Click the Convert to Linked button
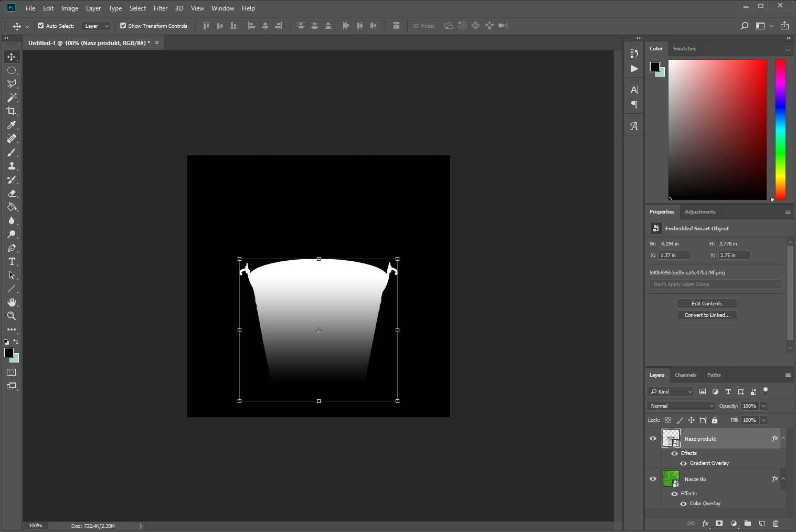This screenshot has height=532, width=796. tap(707, 315)
